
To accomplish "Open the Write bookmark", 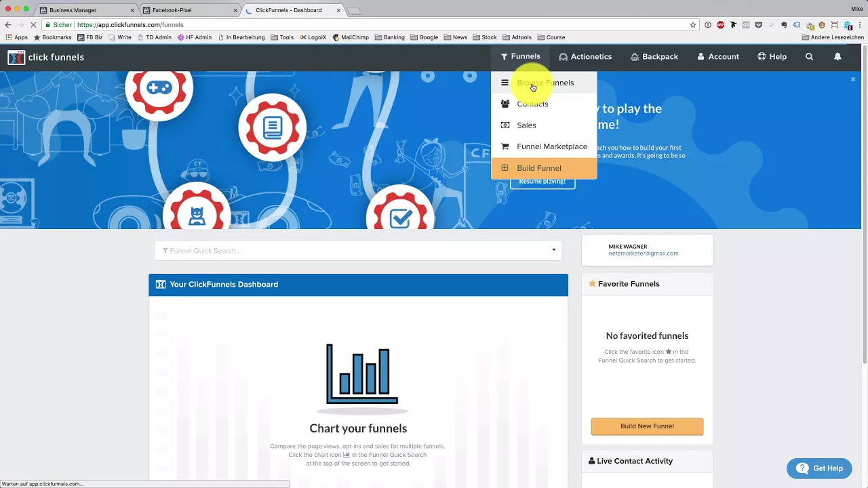I will pyautogui.click(x=120, y=37).
